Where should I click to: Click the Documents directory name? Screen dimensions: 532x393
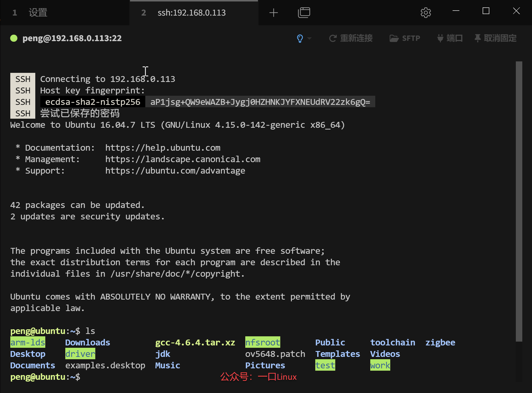click(x=33, y=365)
